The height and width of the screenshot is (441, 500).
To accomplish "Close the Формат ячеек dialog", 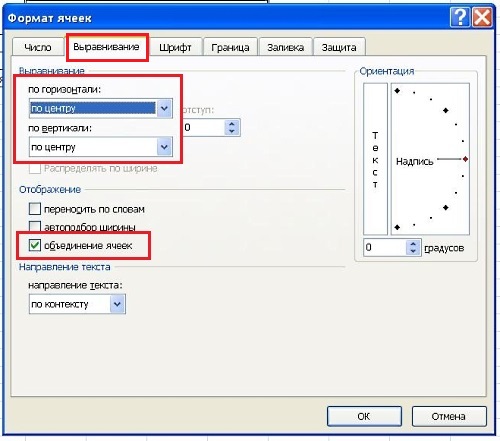I will coord(482,17).
